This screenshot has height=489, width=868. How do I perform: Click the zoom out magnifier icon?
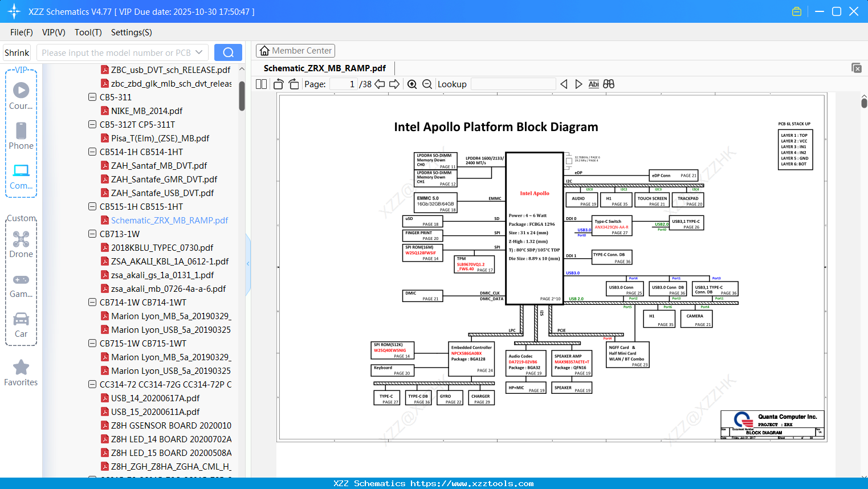click(427, 84)
